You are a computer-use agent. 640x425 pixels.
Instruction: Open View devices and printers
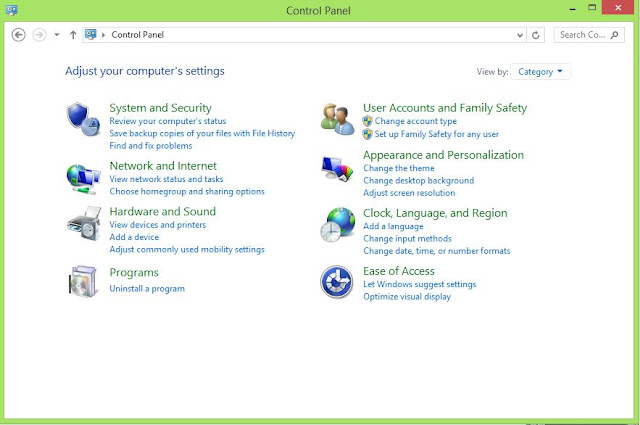[158, 225]
